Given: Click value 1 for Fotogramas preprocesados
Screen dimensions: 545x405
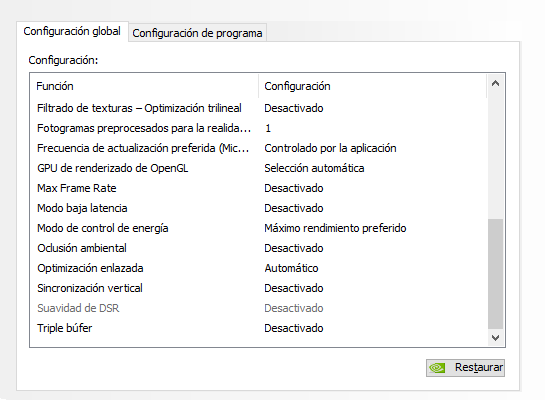Looking at the screenshot, I should point(268,128).
